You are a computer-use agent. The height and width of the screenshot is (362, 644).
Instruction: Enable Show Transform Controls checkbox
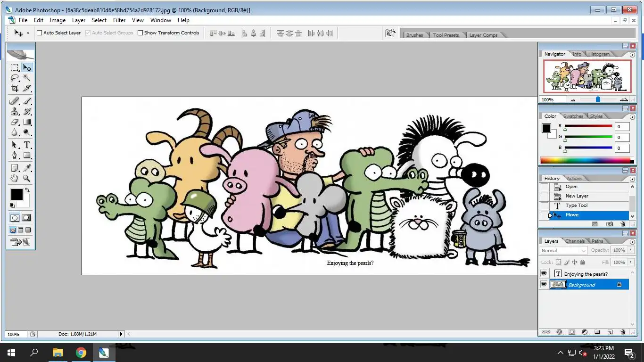coord(140,33)
